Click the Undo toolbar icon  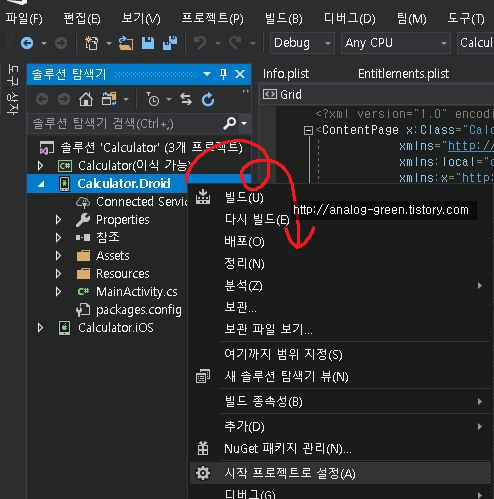200,43
